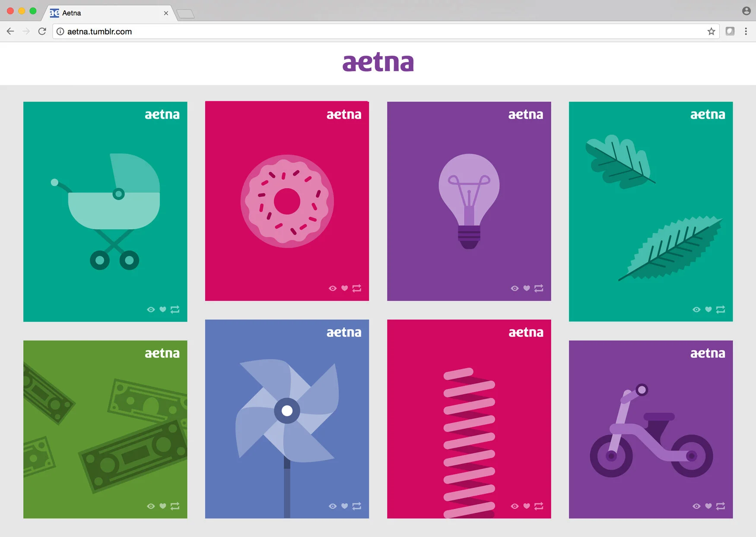Like the baby stroller post with heart icon
This screenshot has height=537, width=756.
(163, 310)
